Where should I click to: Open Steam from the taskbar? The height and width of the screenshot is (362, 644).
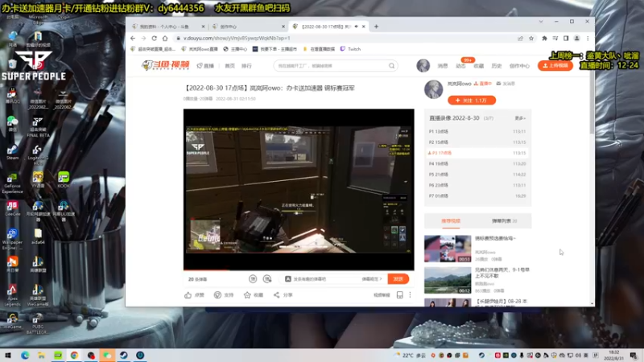(x=124, y=355)
